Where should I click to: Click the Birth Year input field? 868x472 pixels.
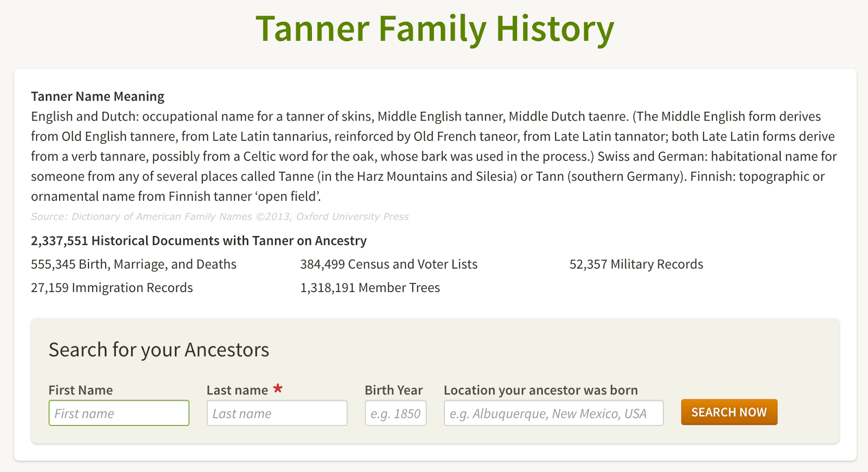tap(395, 413)
